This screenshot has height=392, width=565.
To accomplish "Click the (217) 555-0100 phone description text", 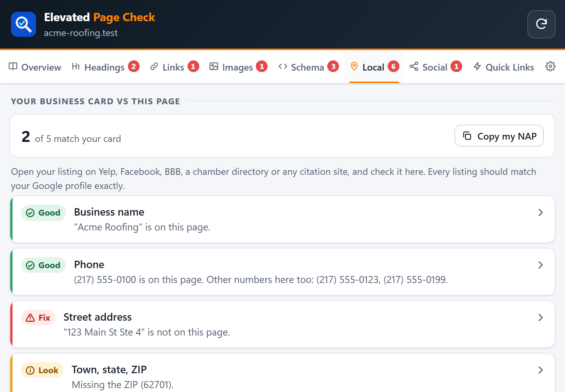I will (261, 280).
